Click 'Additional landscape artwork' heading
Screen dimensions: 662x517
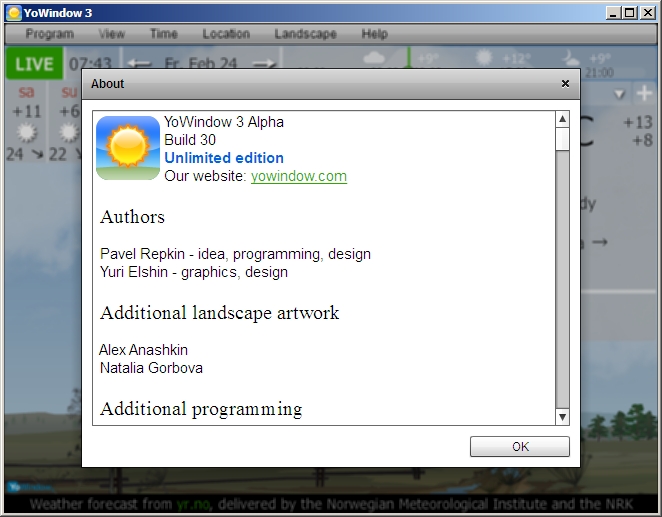[x=220, y=313]
